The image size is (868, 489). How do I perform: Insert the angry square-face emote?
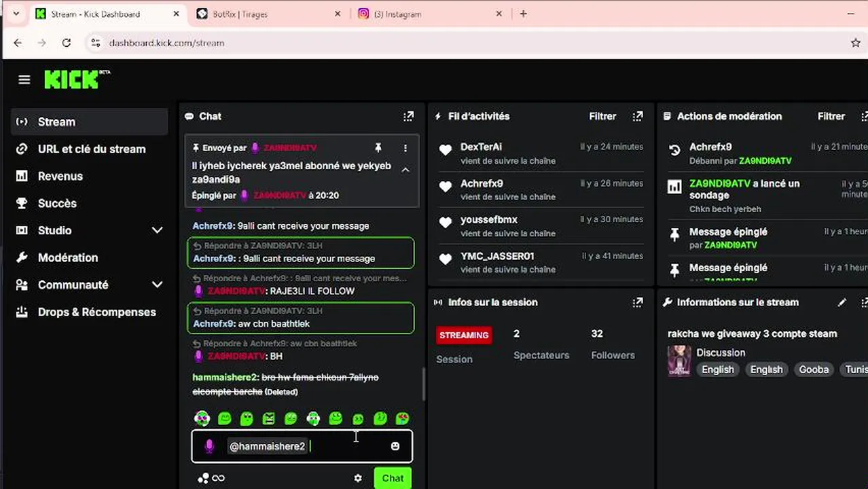pyautogui.click(x=269, y=418)
